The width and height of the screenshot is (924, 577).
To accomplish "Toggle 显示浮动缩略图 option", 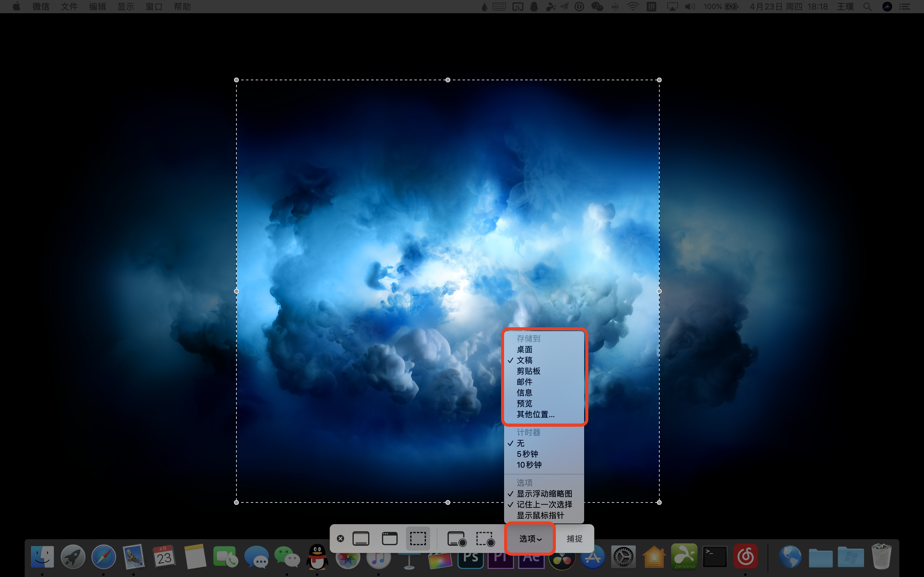I will point(544,494).
